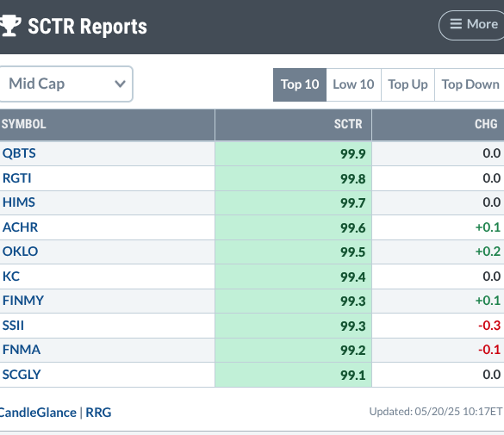Open the RRG link
Screen dimensions: 504x435
click(98, 413)
